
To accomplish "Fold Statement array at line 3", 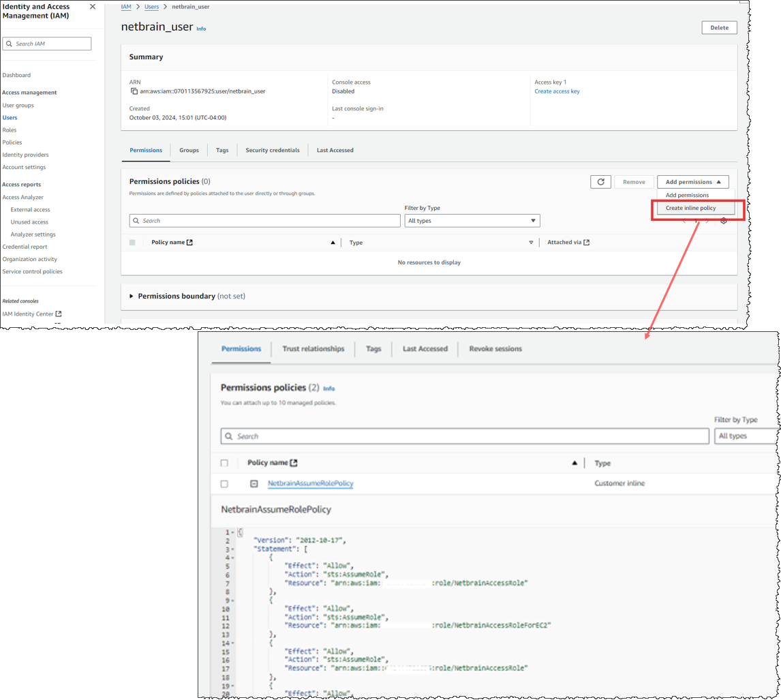I will [232, 549].
